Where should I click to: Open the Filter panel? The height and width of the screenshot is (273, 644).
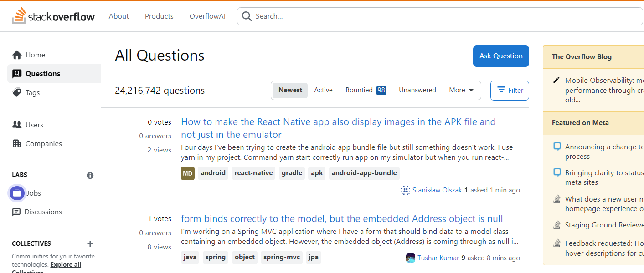point(509,90)
